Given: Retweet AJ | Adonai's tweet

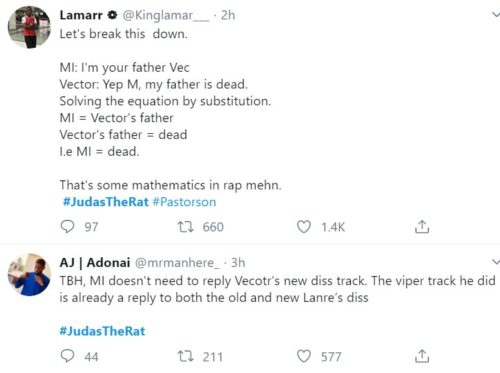Looking at the screenshot, I should click(185, 356).
